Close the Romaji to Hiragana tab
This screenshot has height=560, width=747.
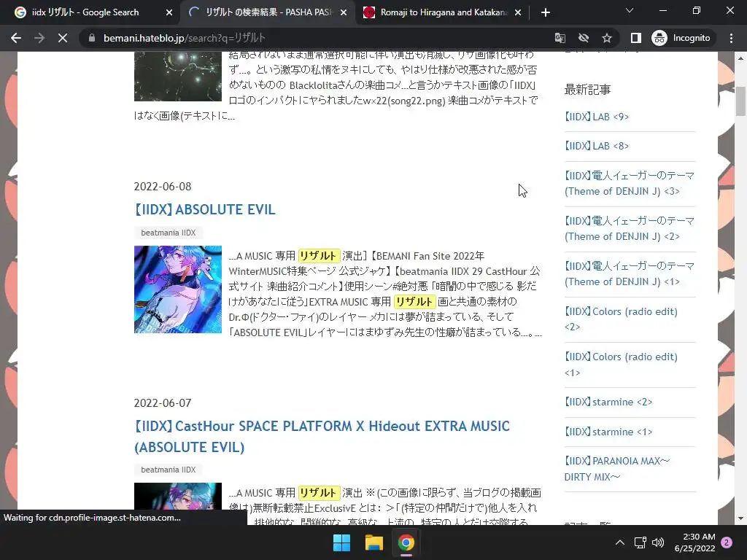[x=518, y=12]
